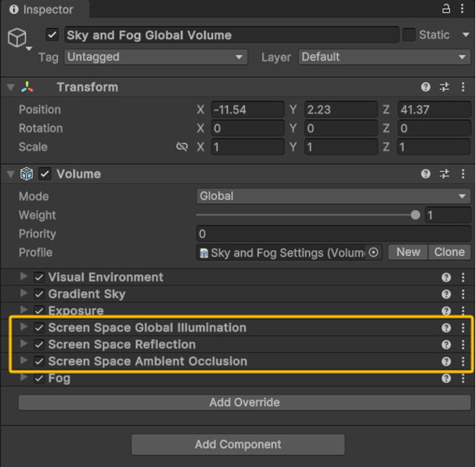Open help for Screen Space Reflection override

point(446,344)
